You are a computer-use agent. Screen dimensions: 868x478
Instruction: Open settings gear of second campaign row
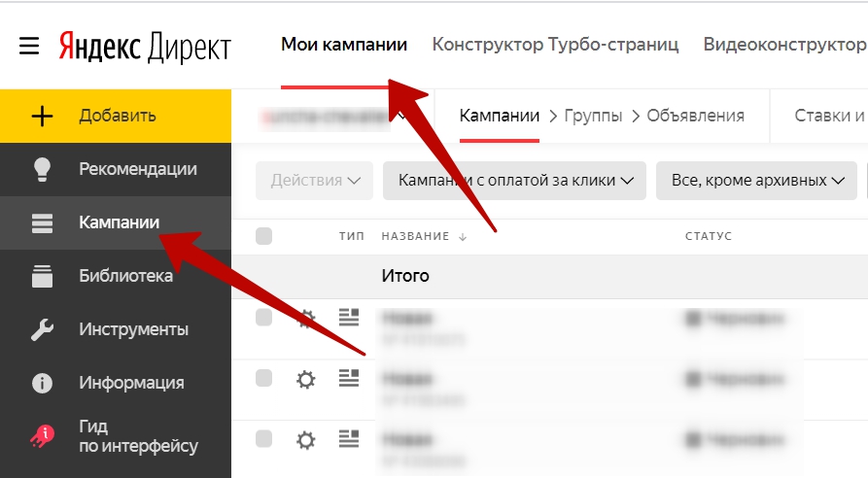305,380
